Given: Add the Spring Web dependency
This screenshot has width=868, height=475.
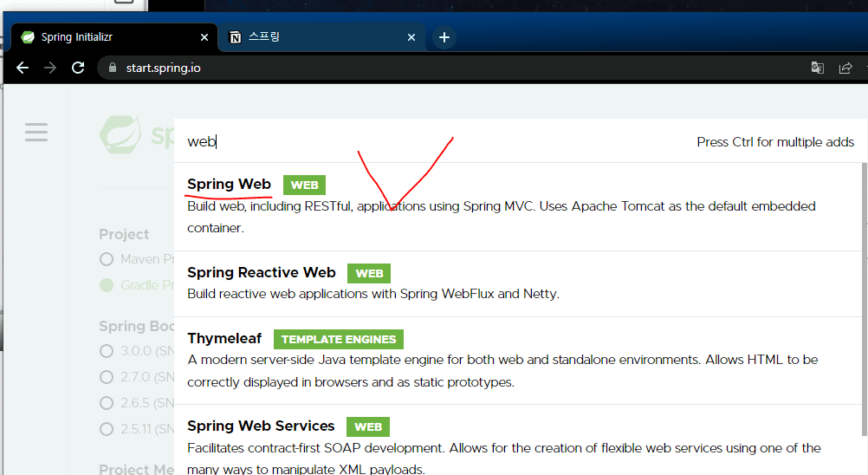Looking at the screenshot, I should pyautogui.click(x=230, y=185).
